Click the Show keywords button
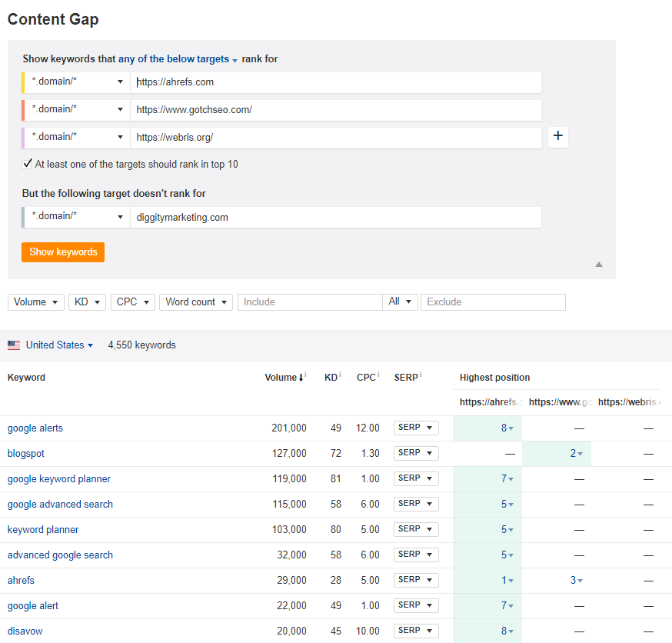The image size is (672, 643). click(63, 252)
